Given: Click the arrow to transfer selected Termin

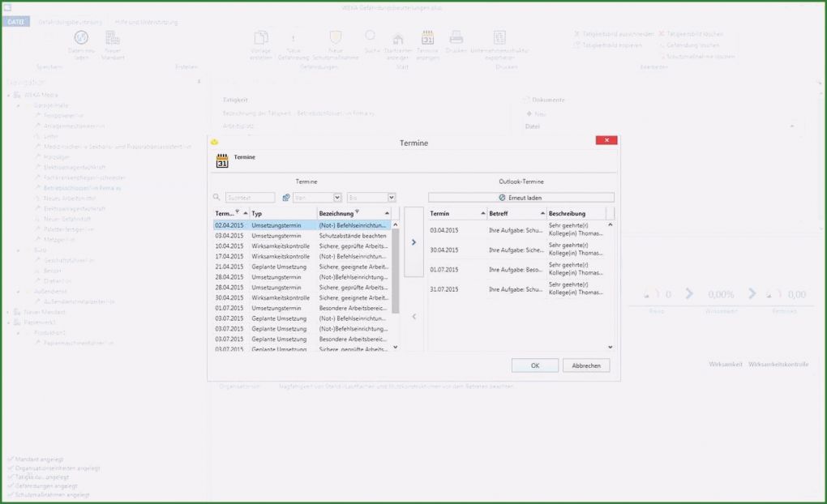Looking at the screenshot, I should point(413,241).
